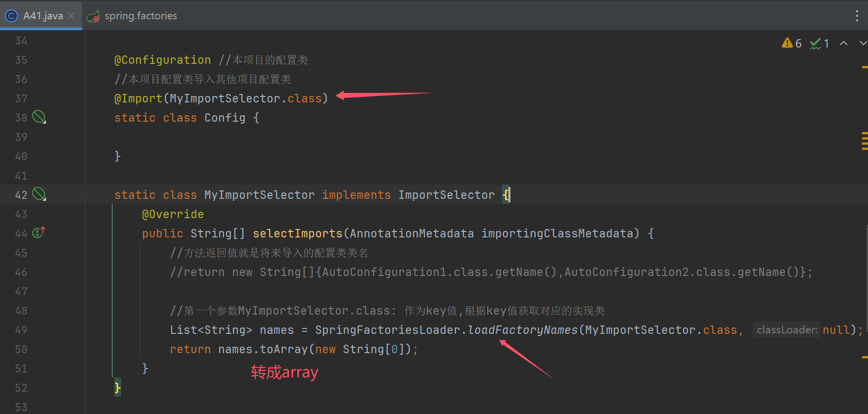Click the @Override annotation
Screen dimensions: 868x414
[173, 214]
